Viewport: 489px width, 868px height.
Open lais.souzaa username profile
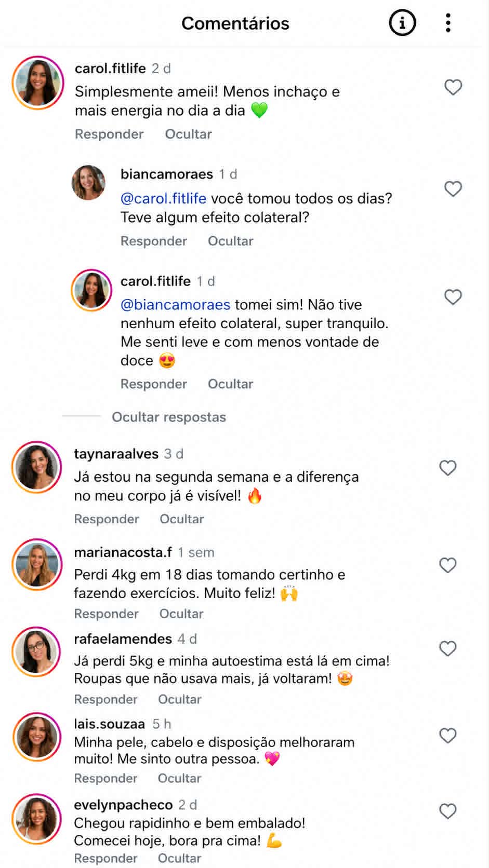109,724
